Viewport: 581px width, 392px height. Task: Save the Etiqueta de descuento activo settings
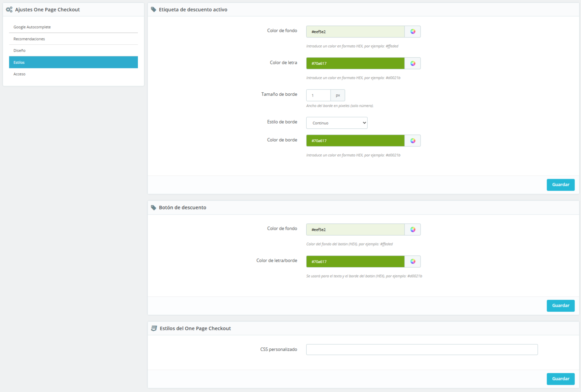561,185
